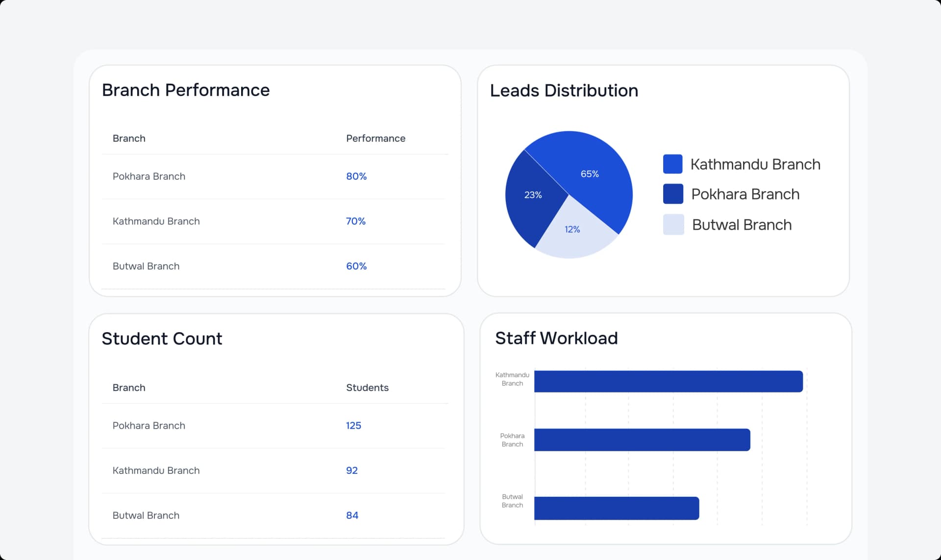This screenshot has width=941, height=560.
Task: Click the Students column header in Student Count
Action: tap(367, 388)
